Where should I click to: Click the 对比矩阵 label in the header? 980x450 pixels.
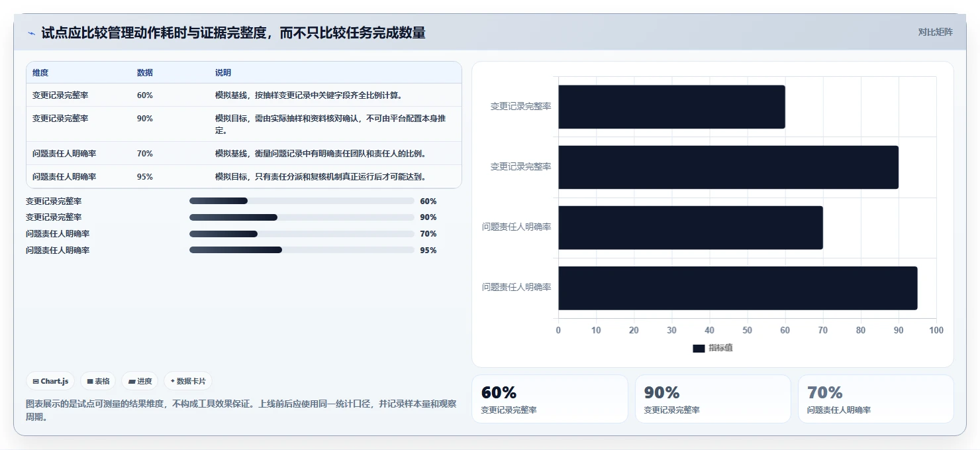(x=936, y=32)
